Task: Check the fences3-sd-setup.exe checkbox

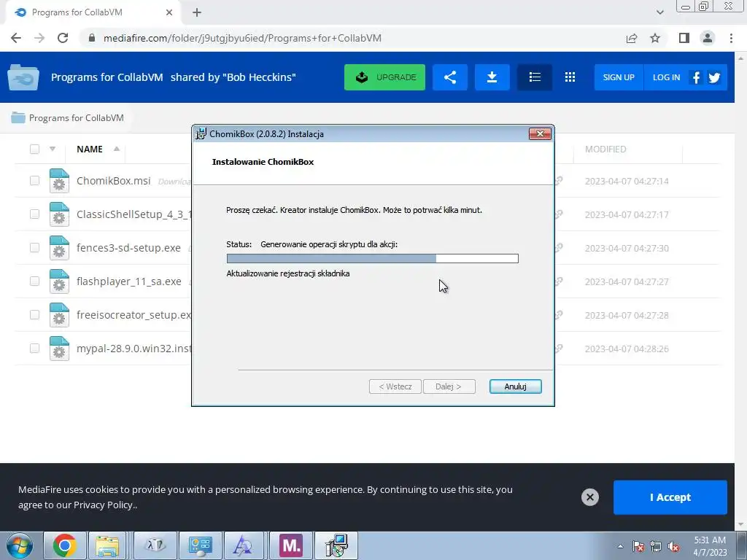Action: click(34, 248)
